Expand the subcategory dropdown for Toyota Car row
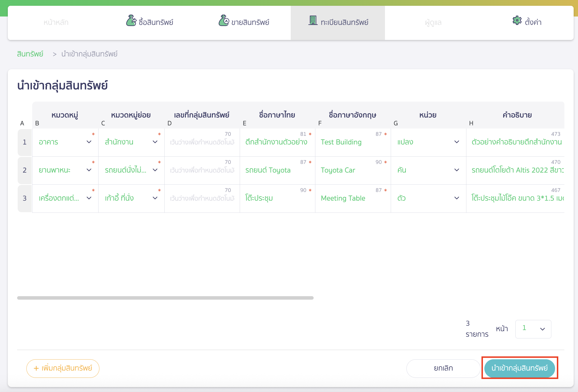The width and height of the screenshot is (578, 392). [155, 170]
